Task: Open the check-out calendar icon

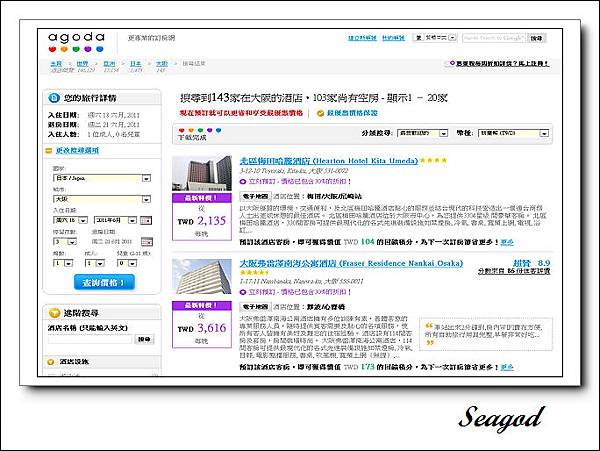Action: (x=147, y=242)
